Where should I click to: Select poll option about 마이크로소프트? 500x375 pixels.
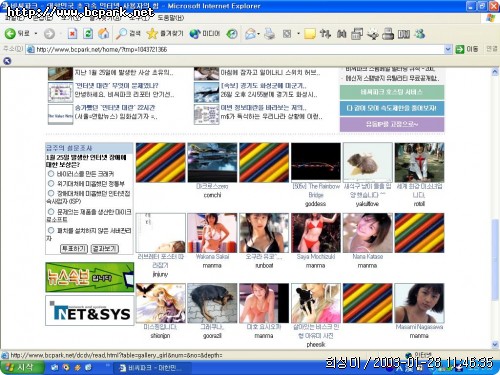click(51, 212)
